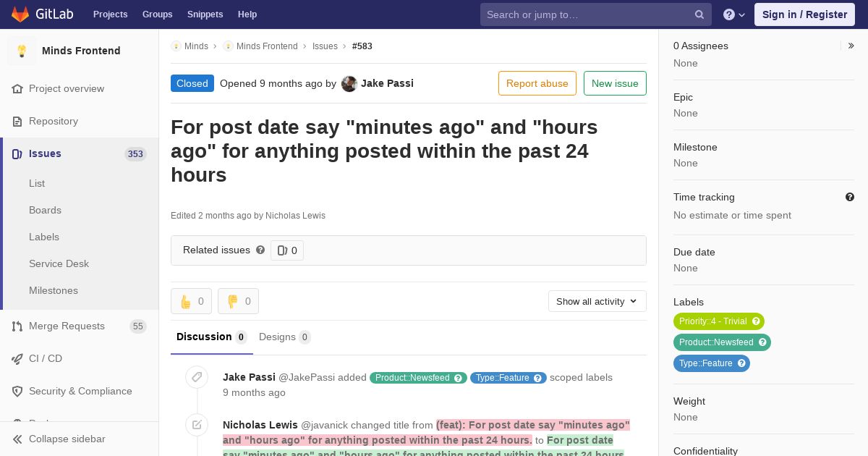Click the Collapse sidebar text

[67, 439]
